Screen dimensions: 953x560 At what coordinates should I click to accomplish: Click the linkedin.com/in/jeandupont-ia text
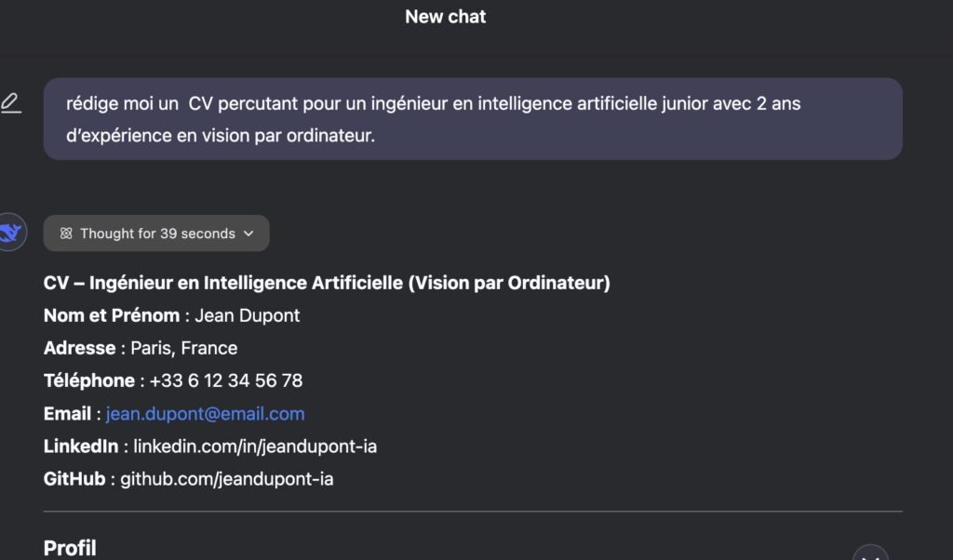(x=255, y=447)
